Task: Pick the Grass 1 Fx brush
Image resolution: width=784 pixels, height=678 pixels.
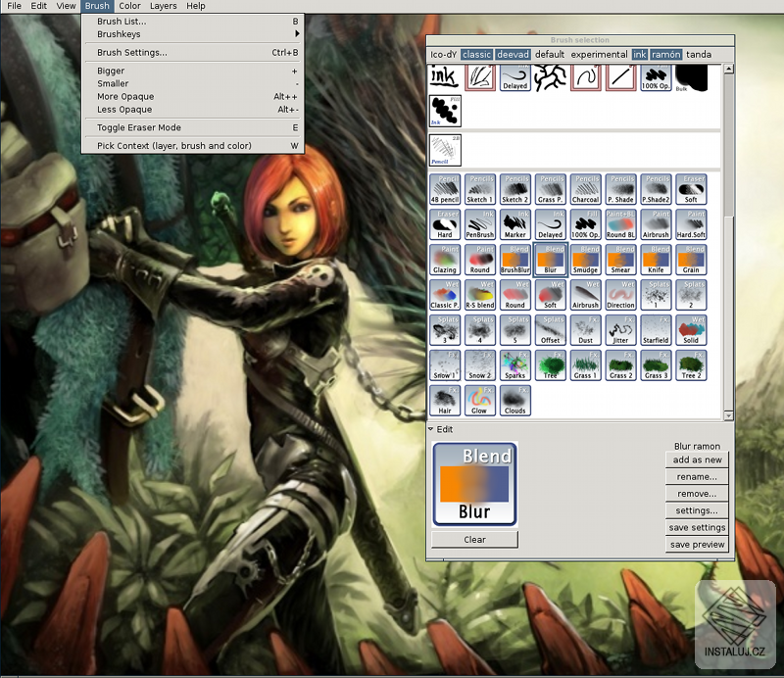Action: pyautogui.click(x=585, y=365)
